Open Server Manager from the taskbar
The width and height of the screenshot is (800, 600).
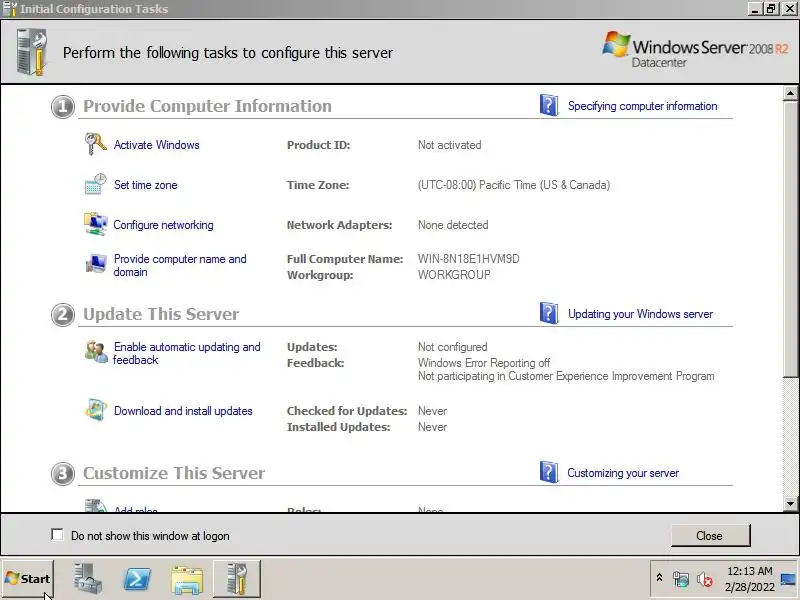coord(88,579)
